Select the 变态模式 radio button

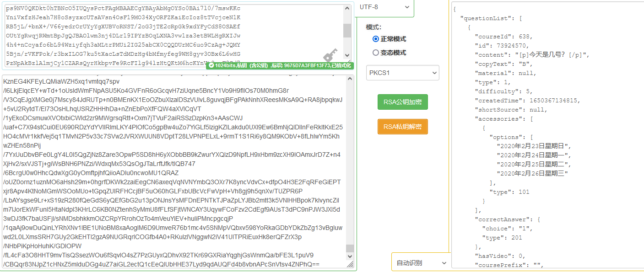[x=376, y=53]
